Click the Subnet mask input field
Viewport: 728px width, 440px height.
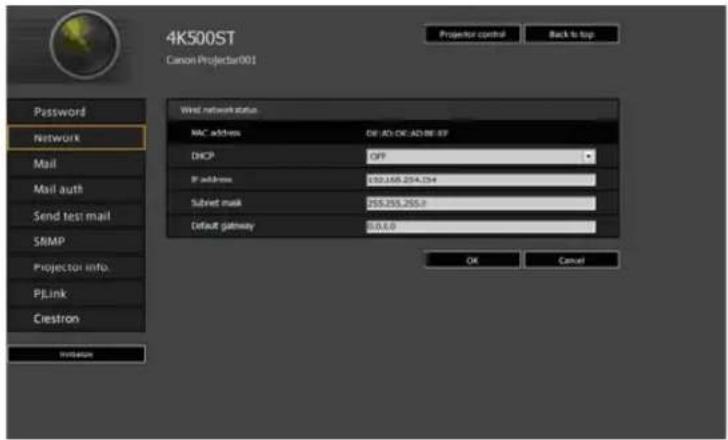point(481,203)
